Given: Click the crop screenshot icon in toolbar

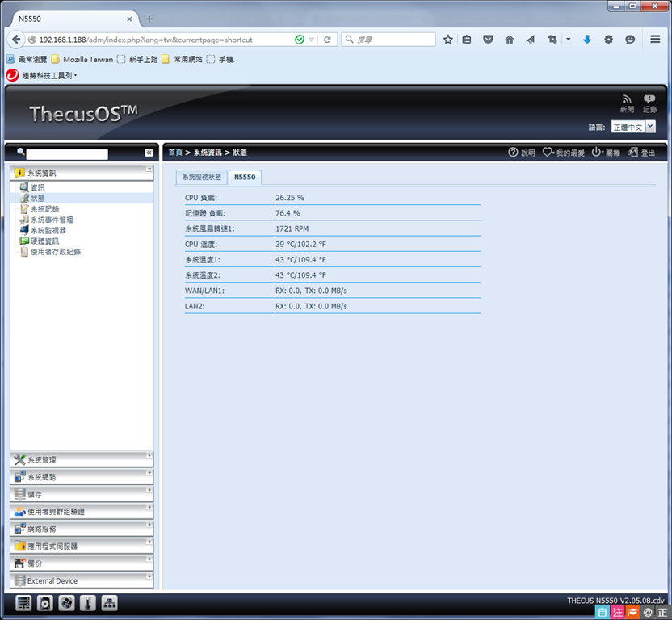Looking at the screenshot, I should [x=552, y=40].
